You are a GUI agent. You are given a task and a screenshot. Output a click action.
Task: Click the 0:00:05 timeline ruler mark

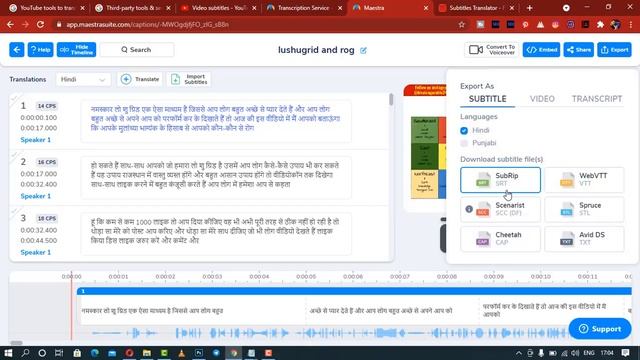coord(306,277)
